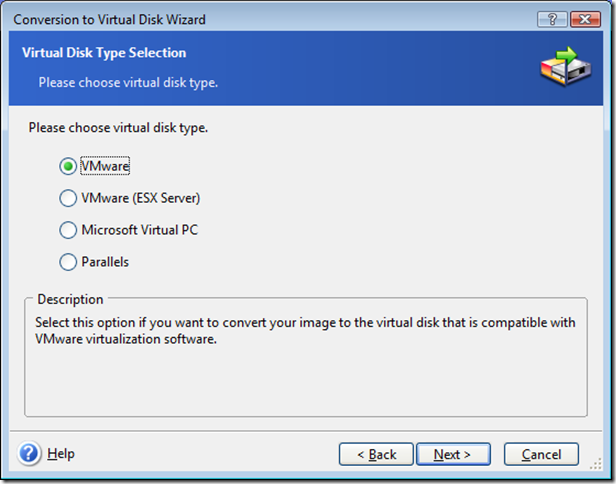Click the white subtitle text in blue banner
The image size is (616, 484).
(x=128, y=82)
